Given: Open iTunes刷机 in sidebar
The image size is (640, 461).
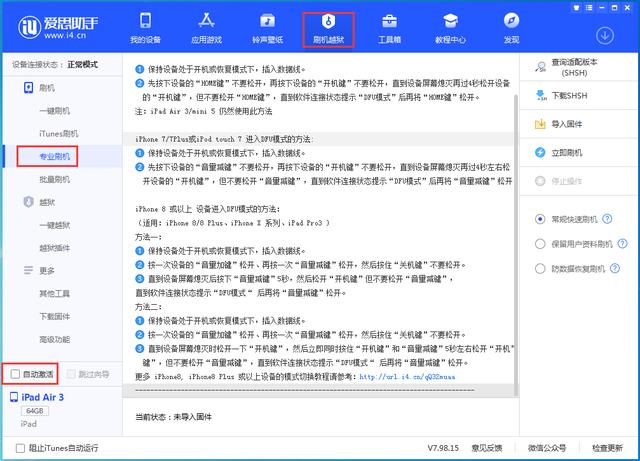Looking at the screenshot, I should [59, 134].
